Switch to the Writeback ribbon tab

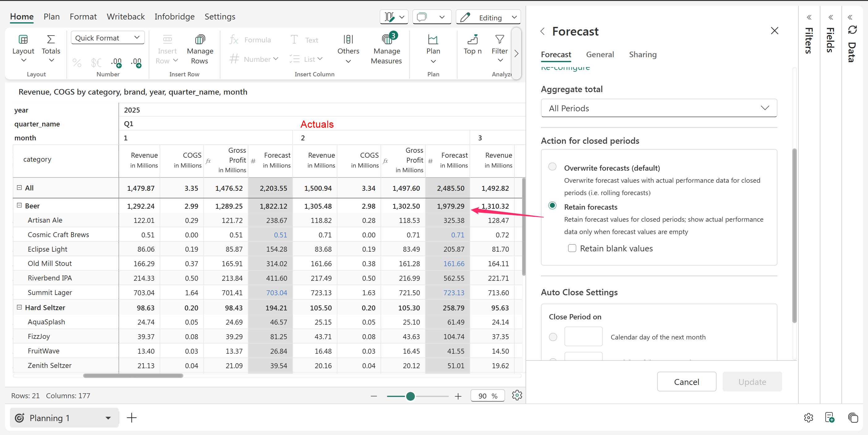point(126,16)
